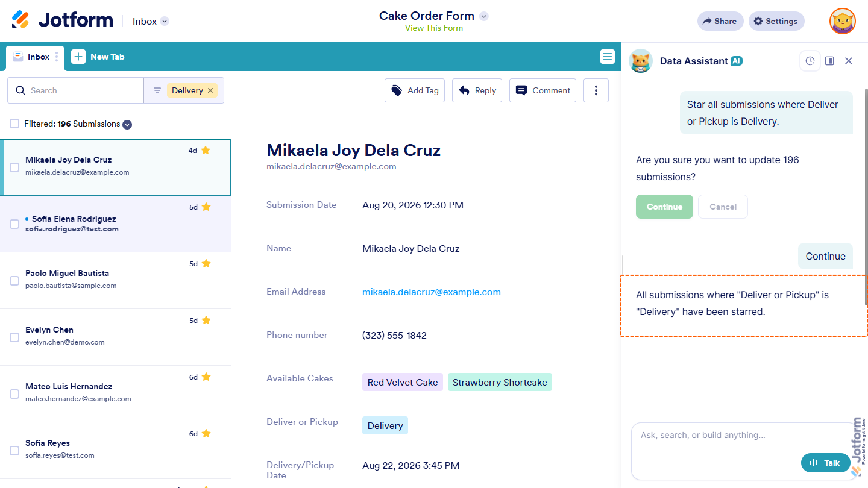Unstar Mikaela Joy Dela Cruz submission
868x488 pixels.
[x=206, y=150]
